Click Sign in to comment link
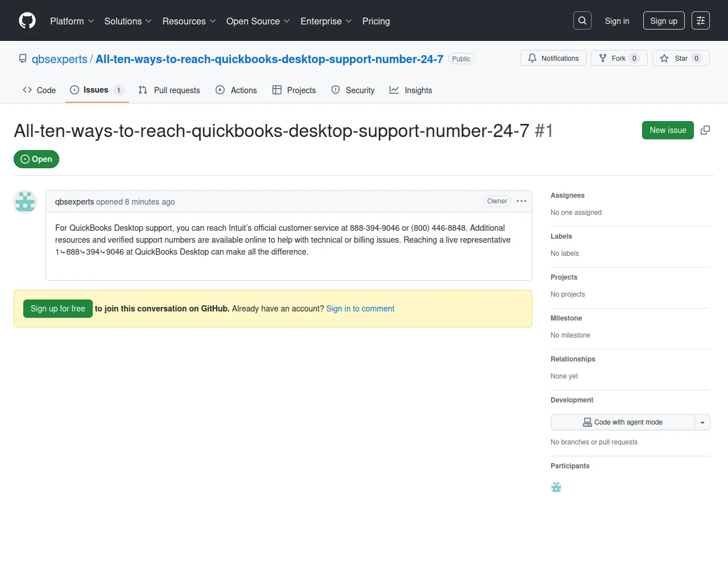 coord(360,309)
